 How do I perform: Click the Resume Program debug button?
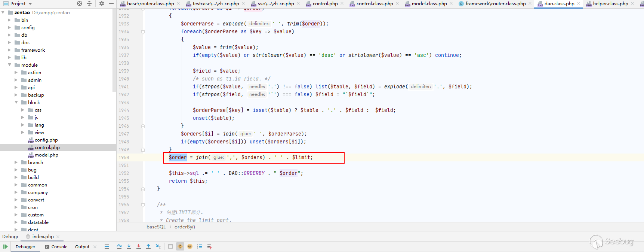click(5, 246)
